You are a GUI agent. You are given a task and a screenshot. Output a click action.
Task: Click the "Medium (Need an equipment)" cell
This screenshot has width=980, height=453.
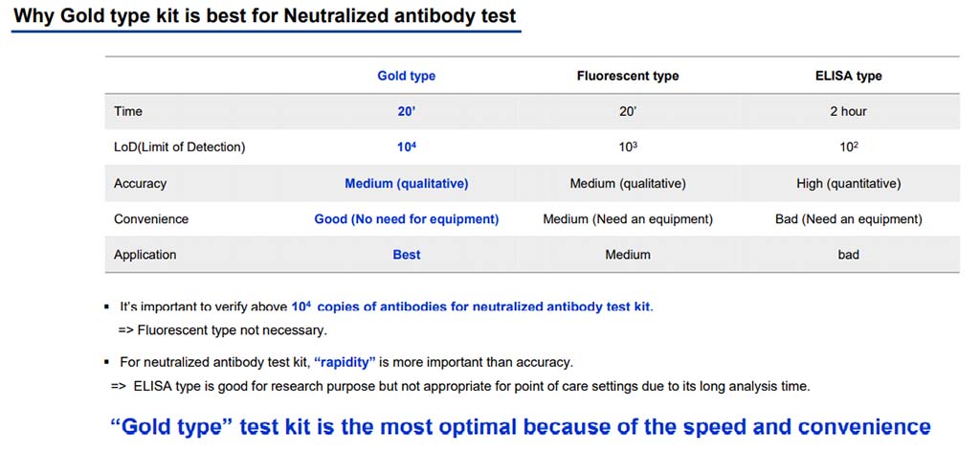pyautogui.click(x=628, y=218)
